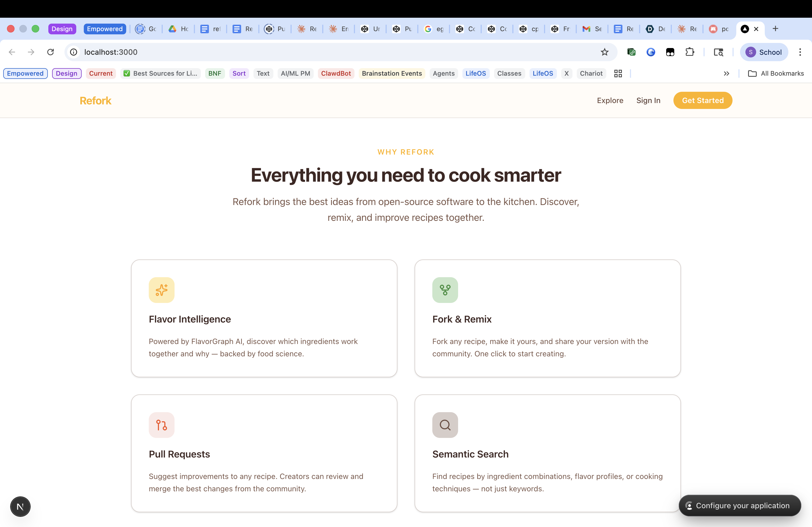
Task: Click the Flavor Intelligence sparkle icon
Action: click(x=161, y=290)
